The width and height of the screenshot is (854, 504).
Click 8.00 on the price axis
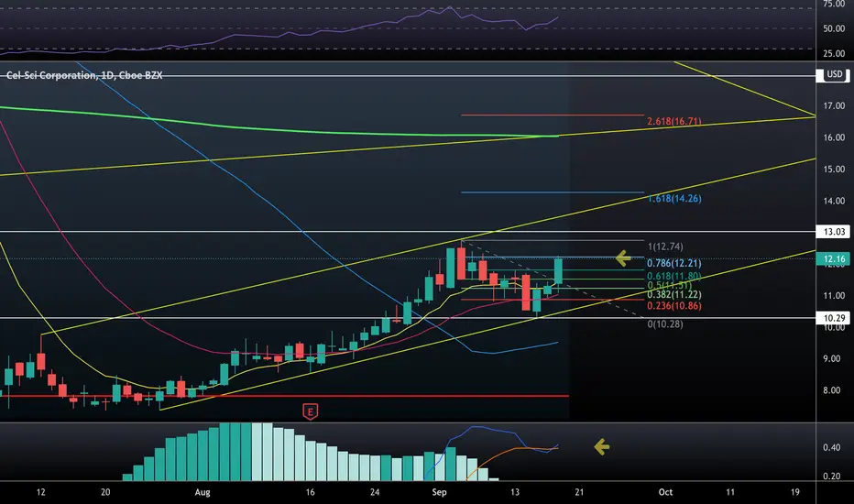coord(834,390)
